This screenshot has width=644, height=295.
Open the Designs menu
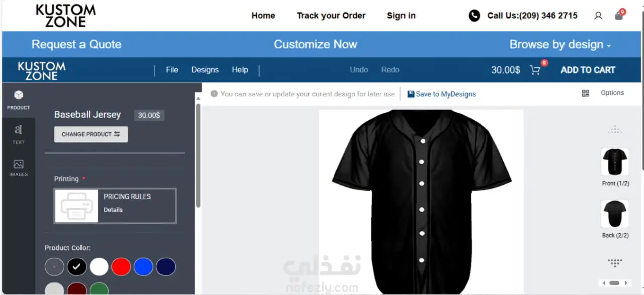click(205, 70)
